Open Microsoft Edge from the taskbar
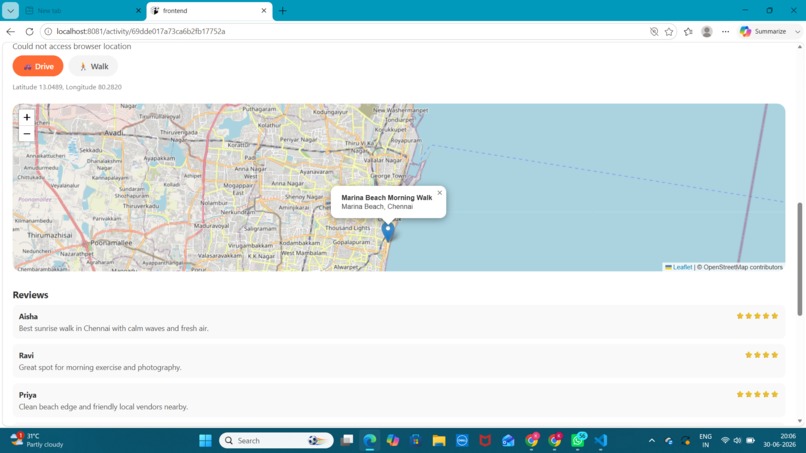 click(x=370, y=441)
